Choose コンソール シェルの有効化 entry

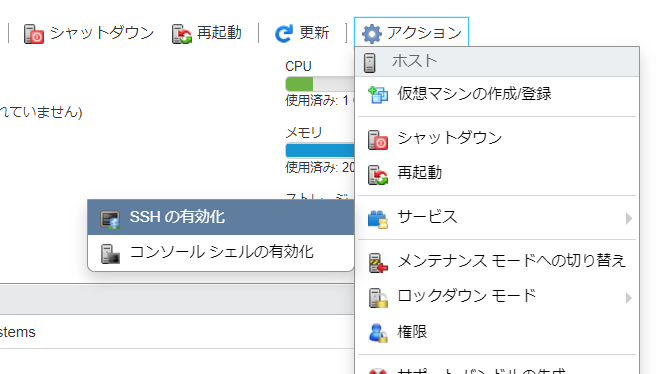(221, 253)
